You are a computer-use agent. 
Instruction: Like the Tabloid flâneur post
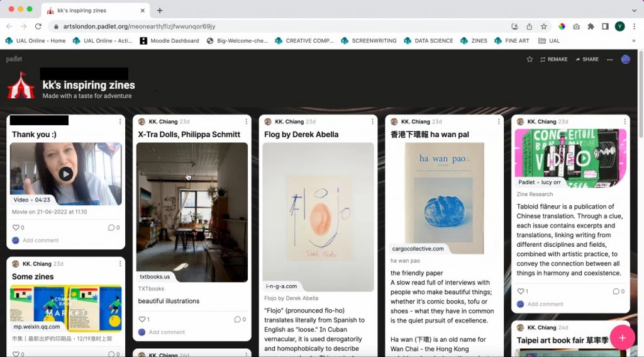tap(521, 291)
